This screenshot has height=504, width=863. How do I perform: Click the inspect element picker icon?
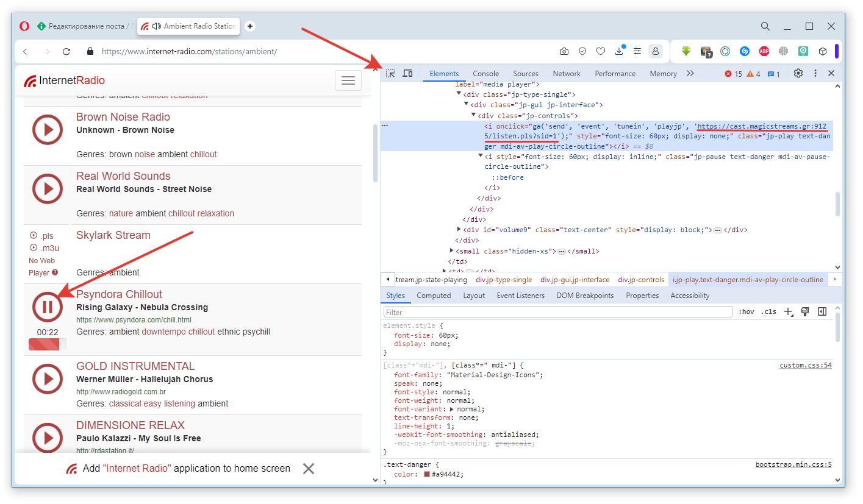coord(390,73)
